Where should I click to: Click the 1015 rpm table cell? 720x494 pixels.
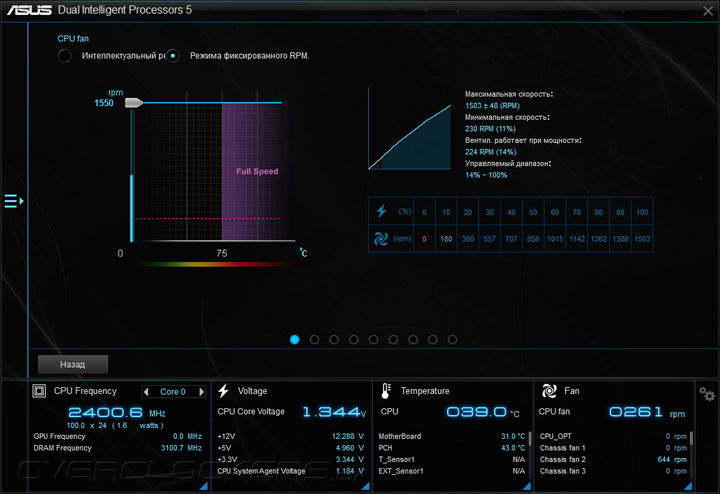(555, 239)
